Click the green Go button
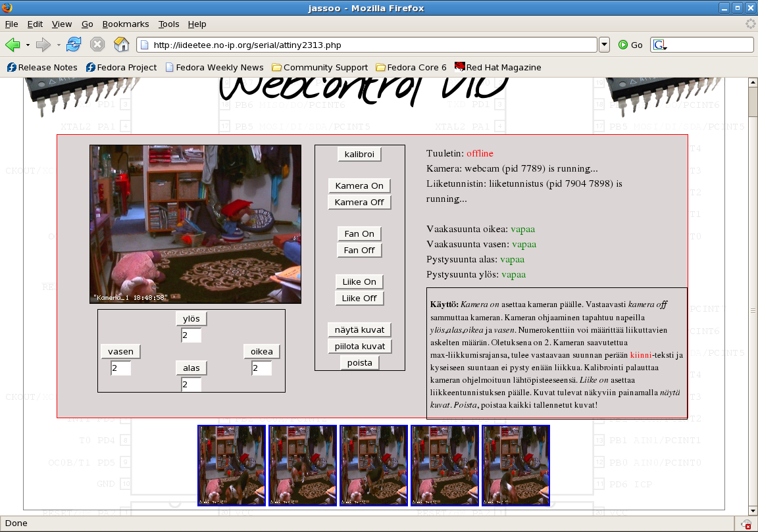Screen dimensions: 758x532 (630, 45)
